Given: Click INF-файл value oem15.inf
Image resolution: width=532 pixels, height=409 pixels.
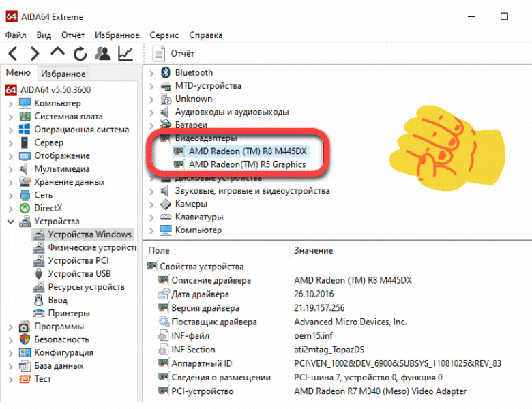Looking at the screenshot, I should 313,336.
